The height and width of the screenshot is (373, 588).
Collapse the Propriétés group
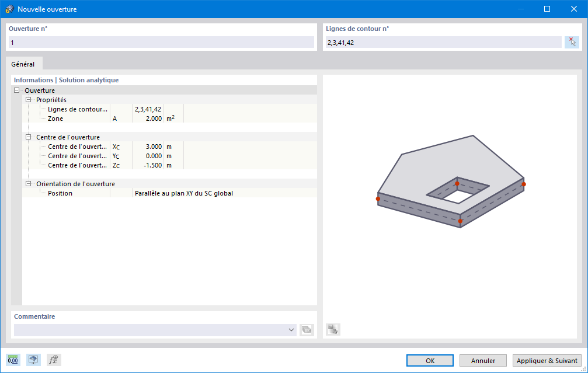[x=28, y=100]
